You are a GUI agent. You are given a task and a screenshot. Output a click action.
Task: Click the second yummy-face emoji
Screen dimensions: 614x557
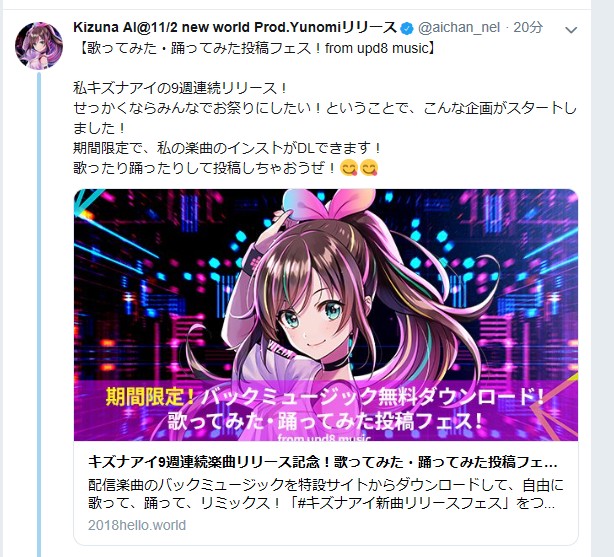pyautogui.click(x=368, y=168)
